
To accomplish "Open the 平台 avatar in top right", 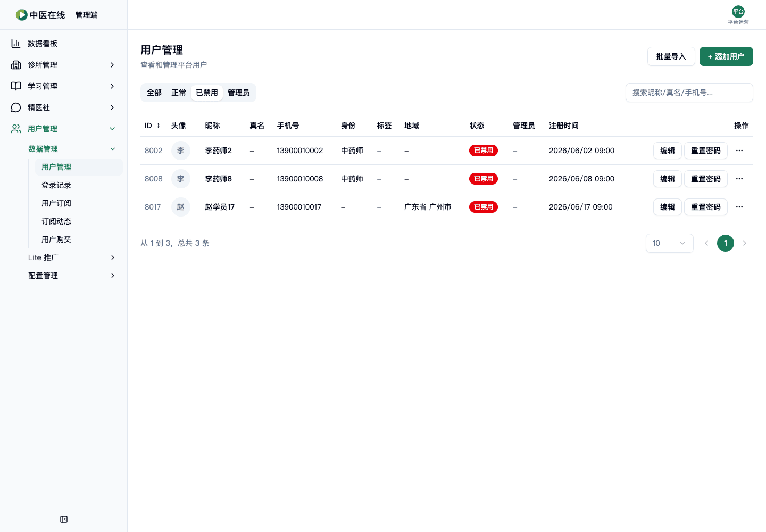I will 738,12.
